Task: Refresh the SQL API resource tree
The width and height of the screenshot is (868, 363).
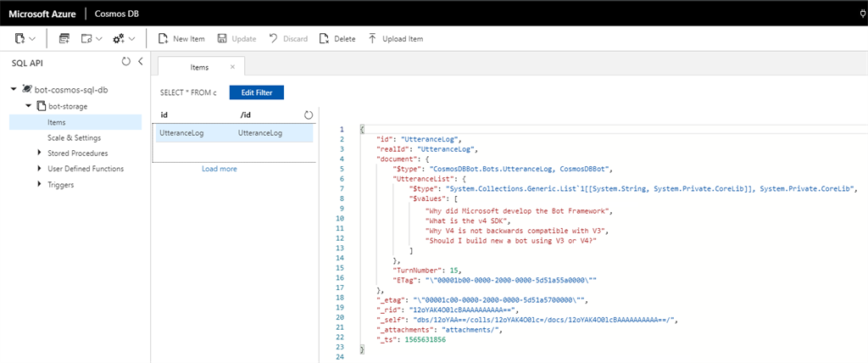Action: click(x=126, y=62)
